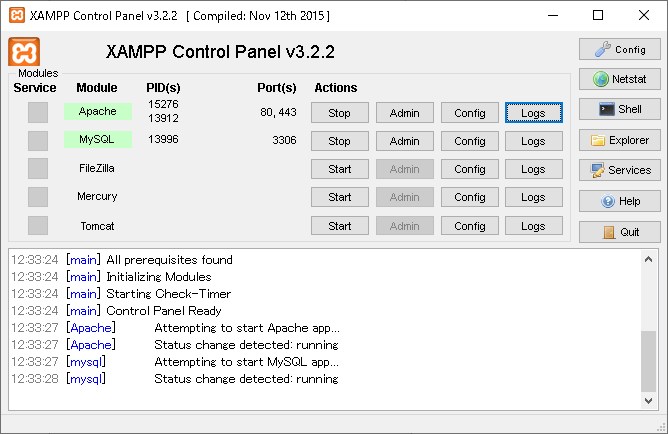Viewport: 668px width, 434px height.
Task: Toggle the Apache service checkbox
Action: coord(38,113)
